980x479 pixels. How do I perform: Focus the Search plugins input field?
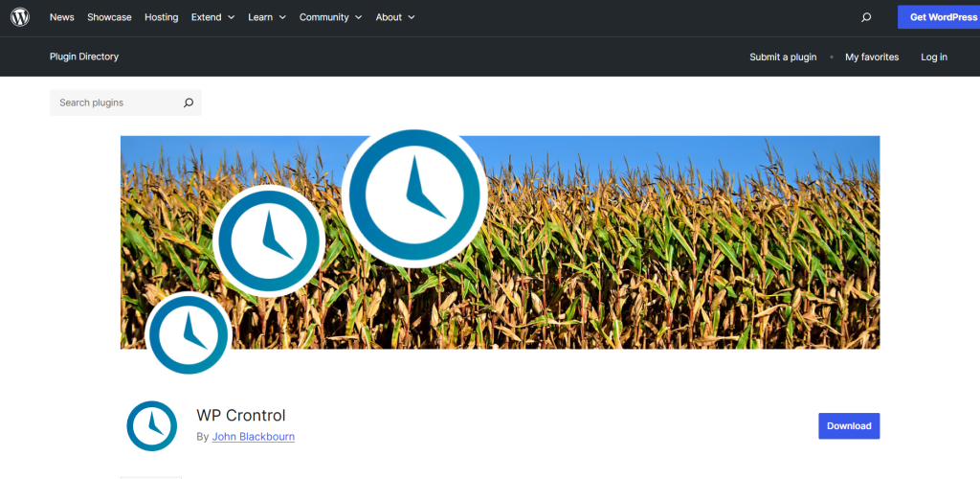tap(115, 103)
